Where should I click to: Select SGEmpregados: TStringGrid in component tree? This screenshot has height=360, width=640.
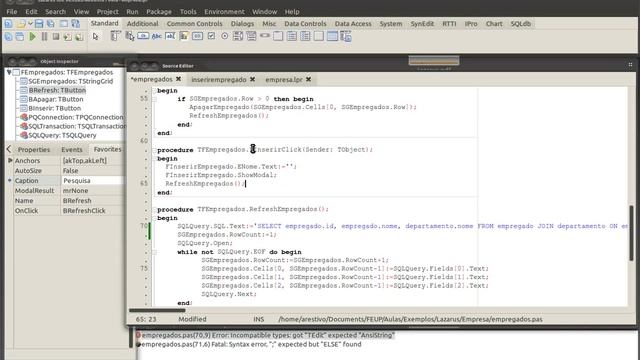tap(71, 81)
